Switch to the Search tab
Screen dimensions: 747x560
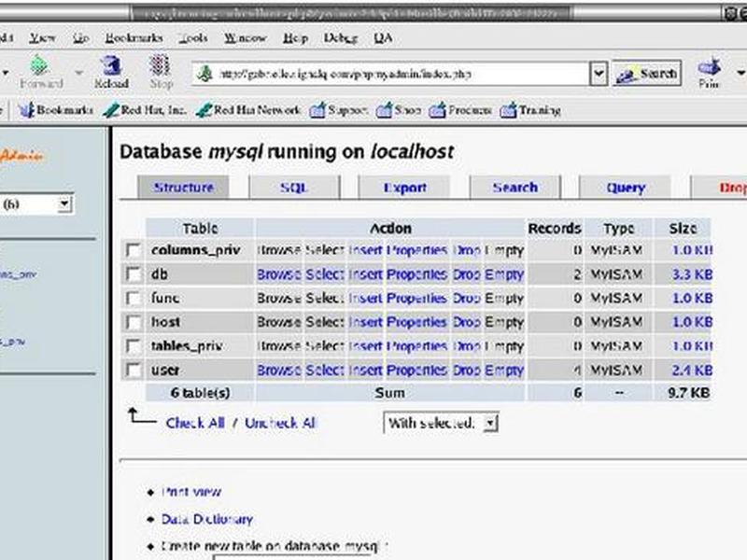[x=515, y=188]
